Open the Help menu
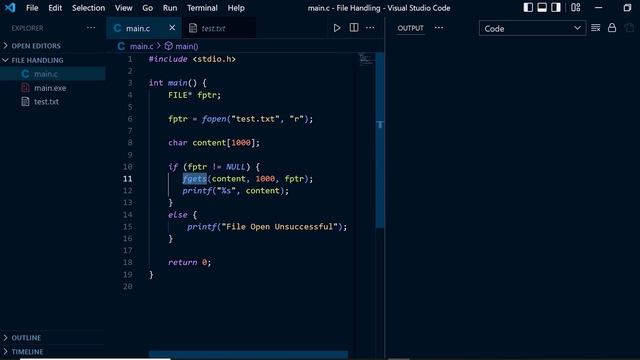The width and height of the screenshot is (640, 360). 236,8
